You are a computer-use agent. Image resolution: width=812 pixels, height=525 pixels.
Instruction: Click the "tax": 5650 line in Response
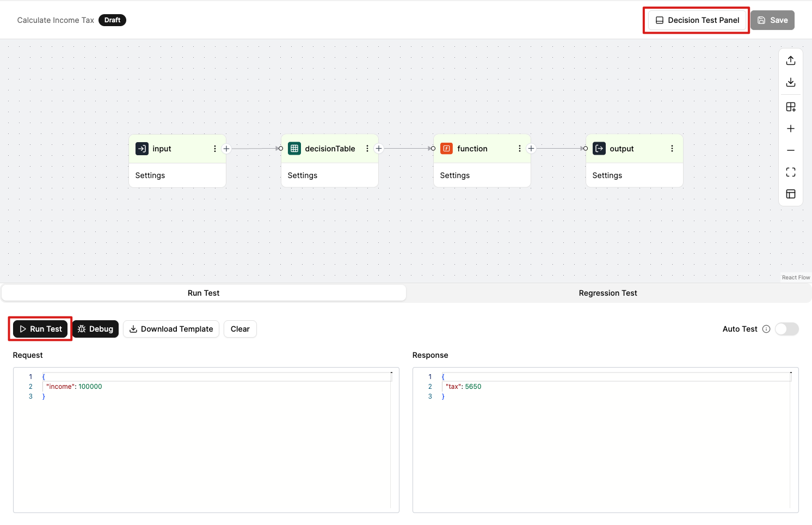click(463, 387)
